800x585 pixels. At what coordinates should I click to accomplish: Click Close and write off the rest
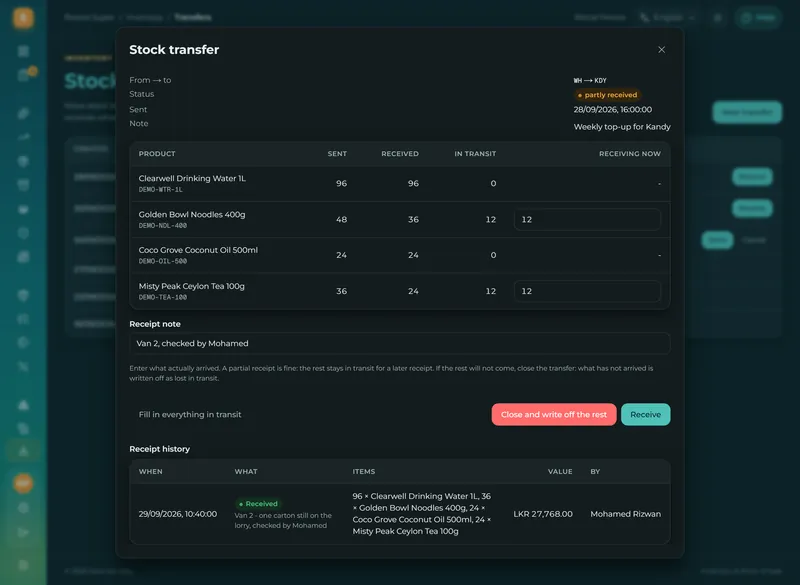[x=554, y=415]
